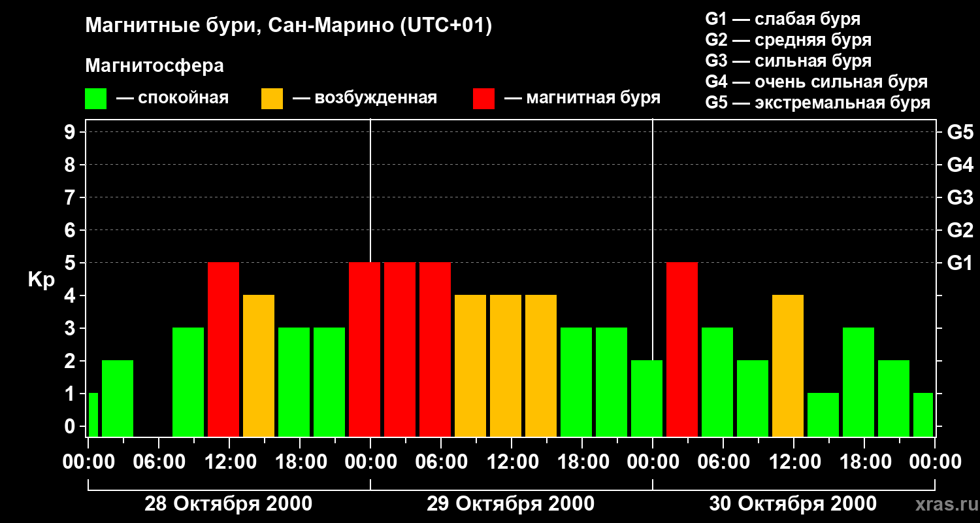This screenshot has height=523, width=980.
Task: Click the 'Магнитосфера' legend heading
Action: coord(154,66)
